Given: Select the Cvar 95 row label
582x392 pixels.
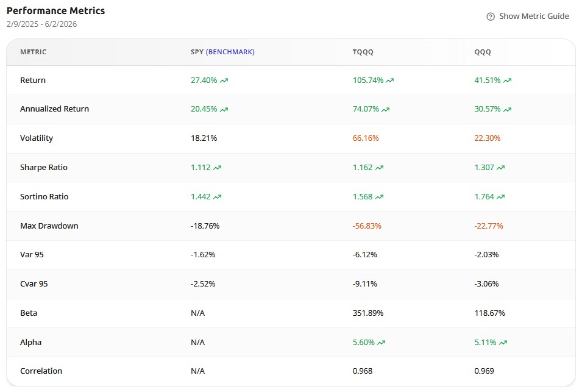Looking at the screenshot, I should click(34, 283).
